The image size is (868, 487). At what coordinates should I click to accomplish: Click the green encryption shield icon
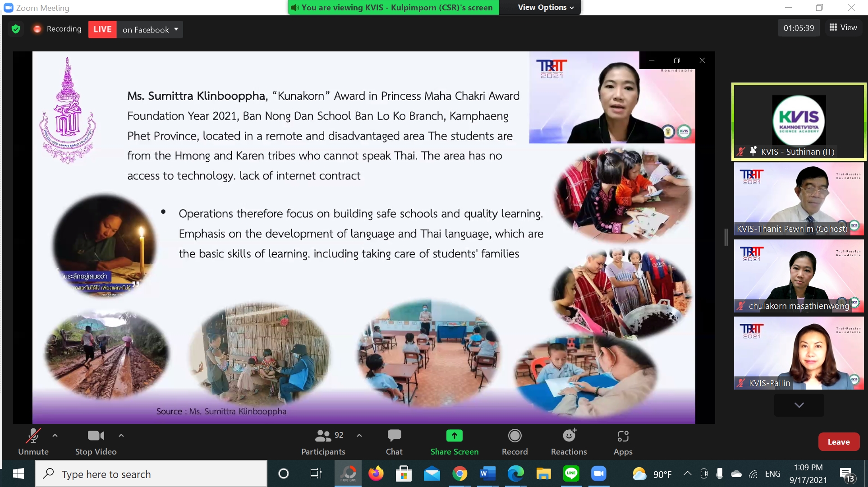coord(16,29)
